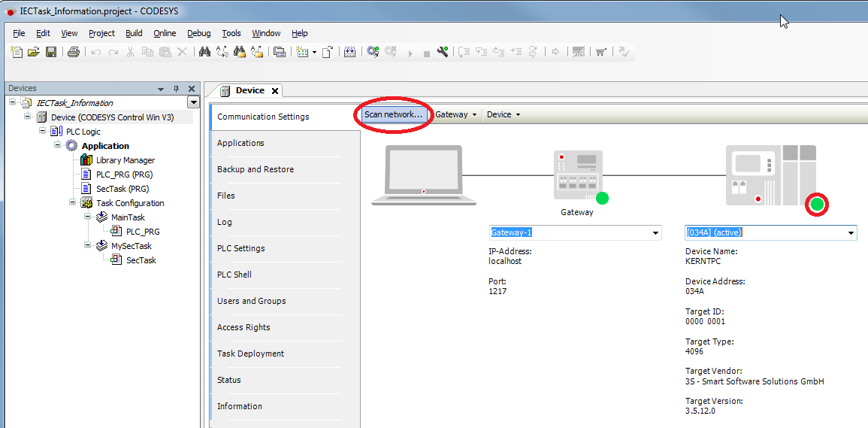The image size is (868, 428).
Task: Click the Scan network... button
Action: point(393,114)
